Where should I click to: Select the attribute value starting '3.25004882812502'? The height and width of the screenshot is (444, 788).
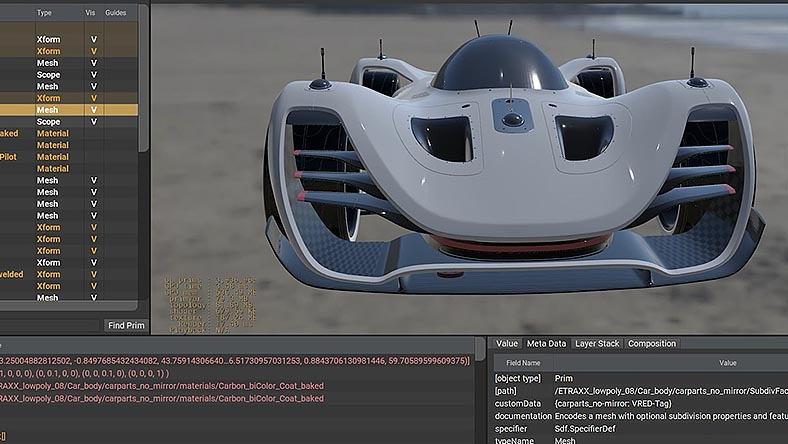click(235, 361)
